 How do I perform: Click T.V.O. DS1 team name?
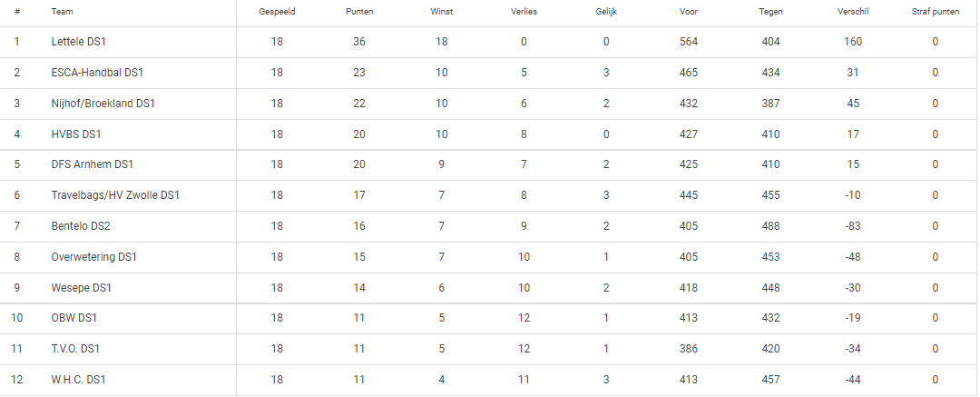[x=75, y=349]
